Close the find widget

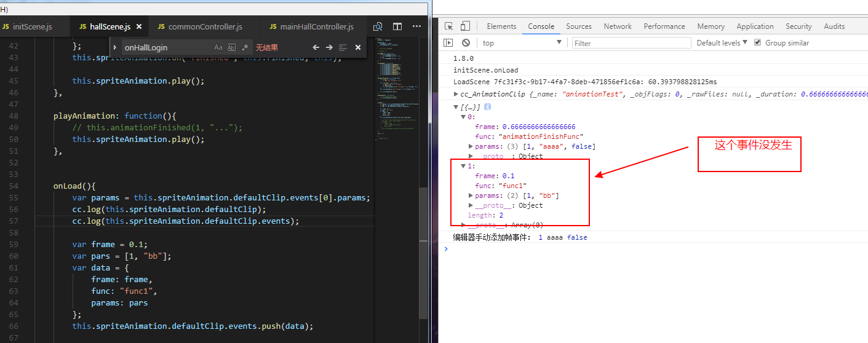click(x=358, y=47)
